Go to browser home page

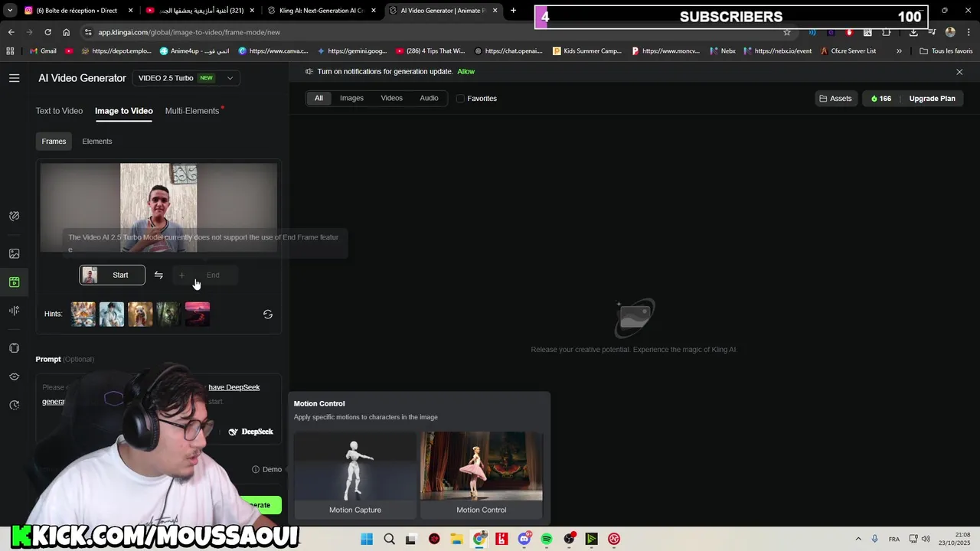click(66, 32)
